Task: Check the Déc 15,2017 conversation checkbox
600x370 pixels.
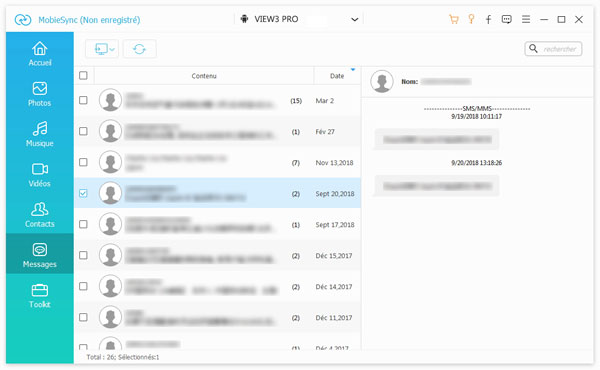Action: pos(83,255)
